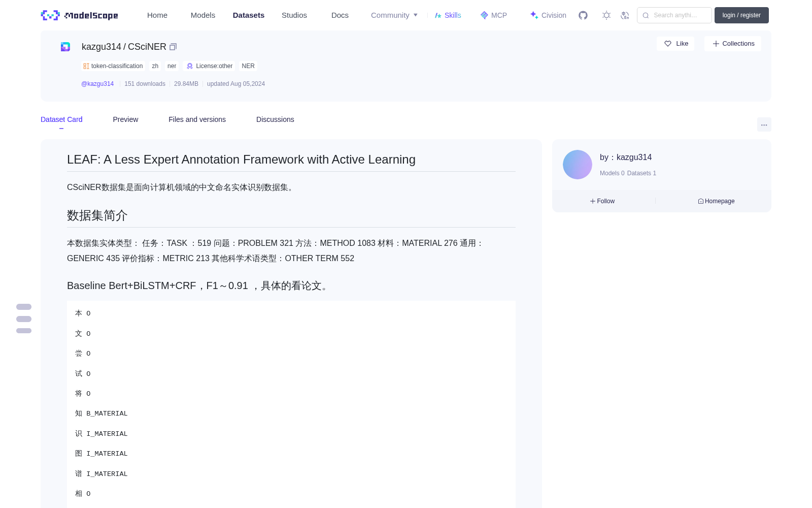Open Civision page
The height and width of the screenshot is (508, 812).
[548, 15]
